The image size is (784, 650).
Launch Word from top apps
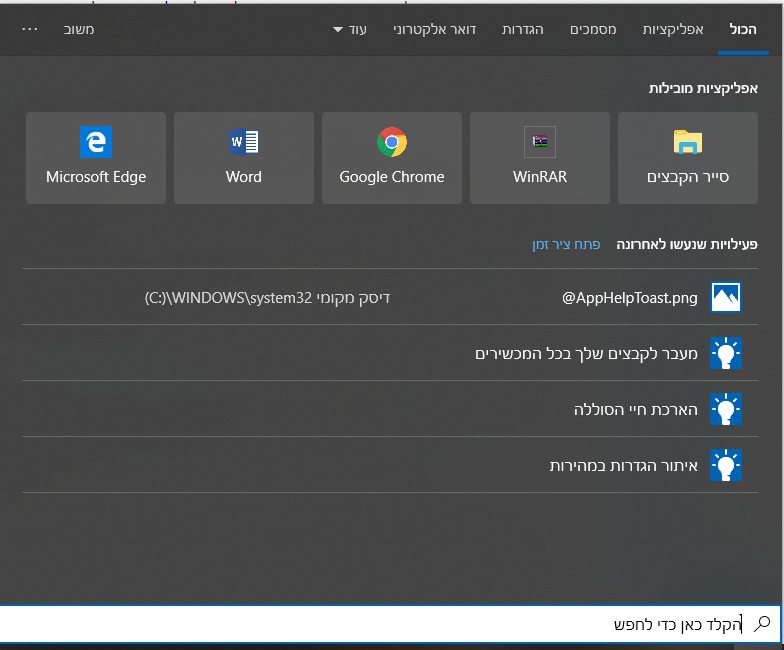[244, 158]
